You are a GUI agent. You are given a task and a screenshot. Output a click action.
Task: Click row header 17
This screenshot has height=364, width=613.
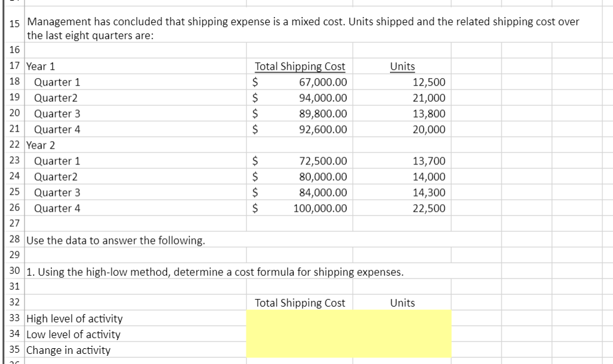pyautogui.click(x=14, y=66)
